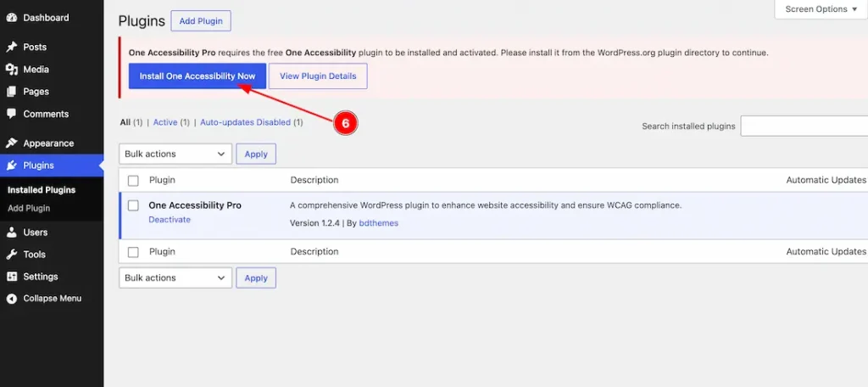The height and width of the screenshot is (387, 868).
Task: Open the Comments menu label
Action: click(x=46, y=114)
